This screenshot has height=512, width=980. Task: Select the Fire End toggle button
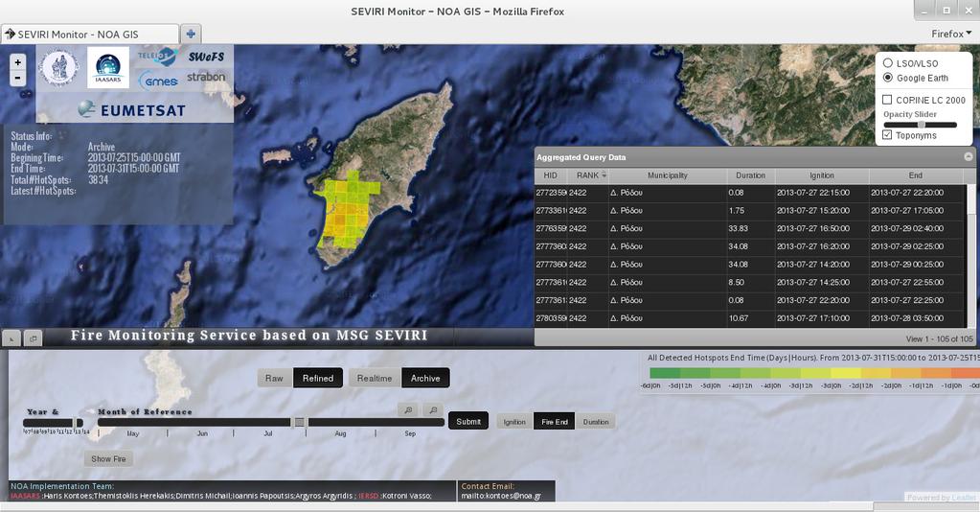tap(555, 422)
